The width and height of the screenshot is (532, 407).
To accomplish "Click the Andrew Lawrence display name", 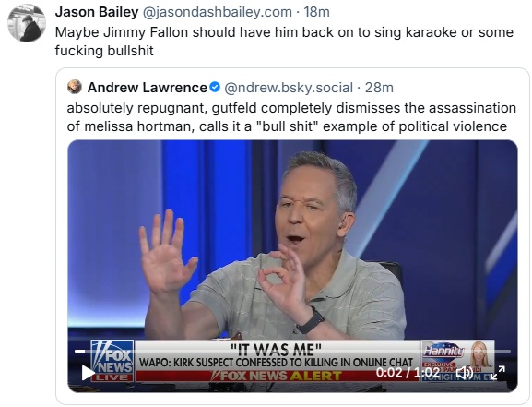I will point(148,88).
